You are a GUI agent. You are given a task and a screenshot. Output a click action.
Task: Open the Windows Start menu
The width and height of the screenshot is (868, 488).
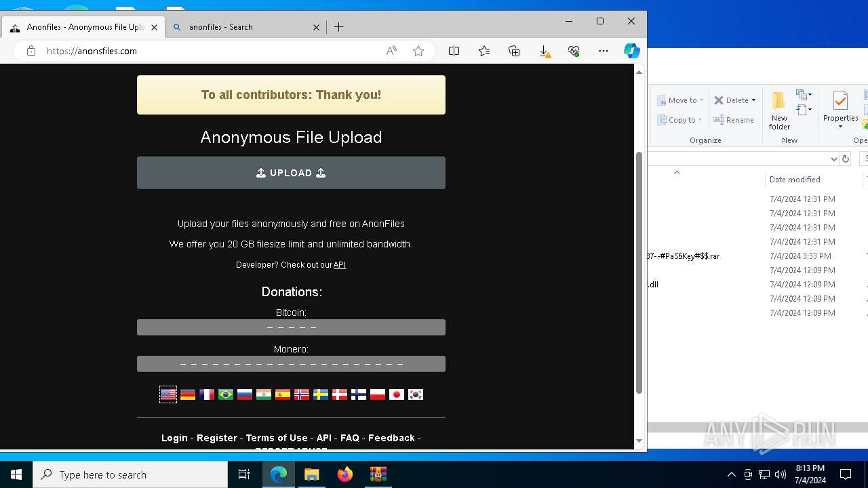tap(16, 474)
